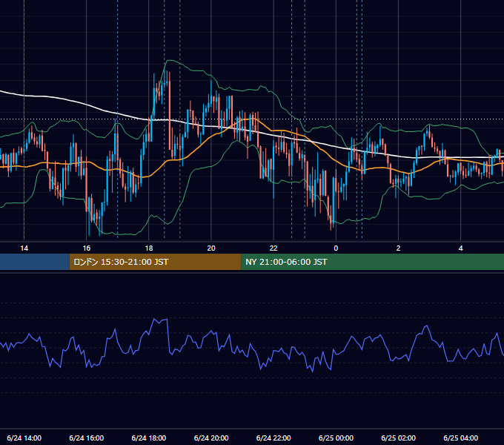
Task: Click the 6/24 14:00 date label
Action: (x=24, y=438)
